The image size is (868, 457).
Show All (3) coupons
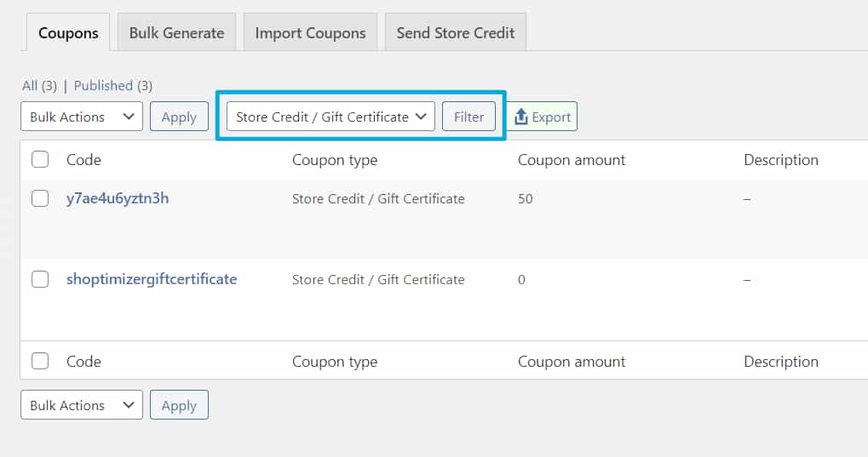coord(39,86)
